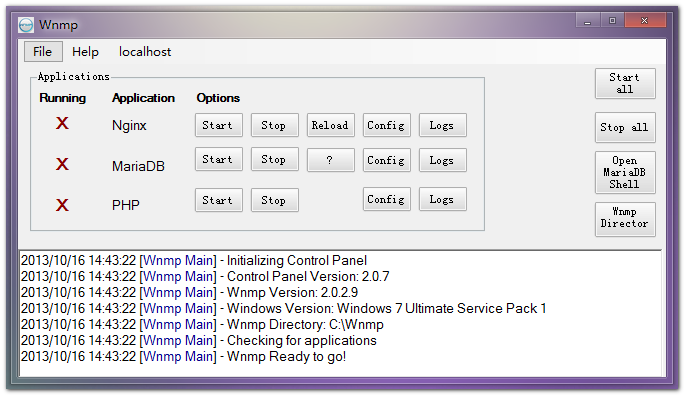View Nginx Logs
Screen dimensions: 684x395
pyautogui.click(x=443, y=125)
